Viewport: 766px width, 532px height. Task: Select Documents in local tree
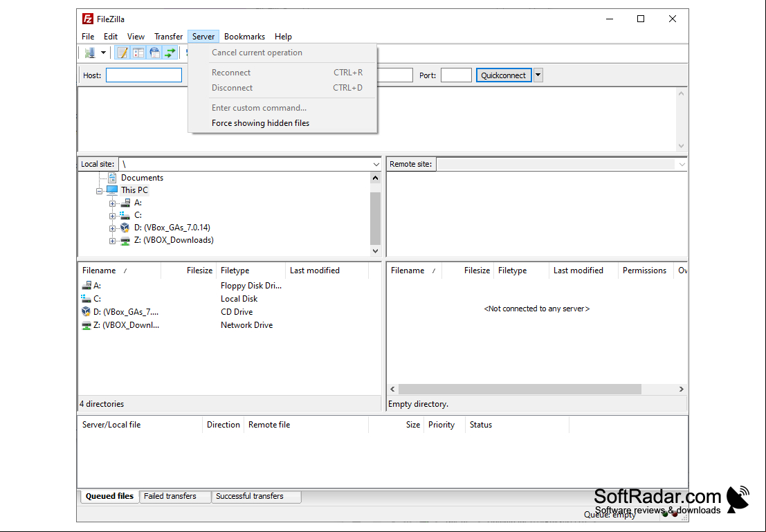point(142,178)
